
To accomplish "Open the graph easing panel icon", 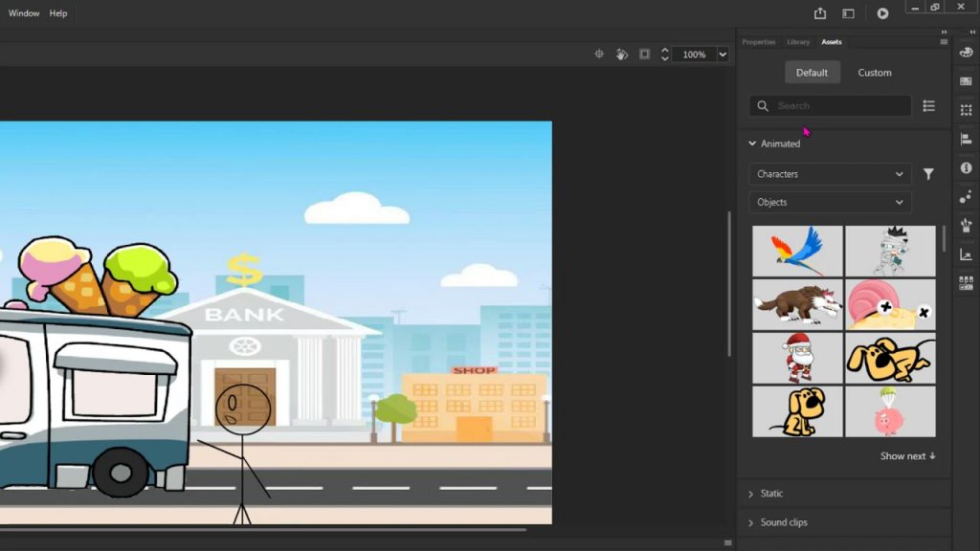I will (966, 253).
